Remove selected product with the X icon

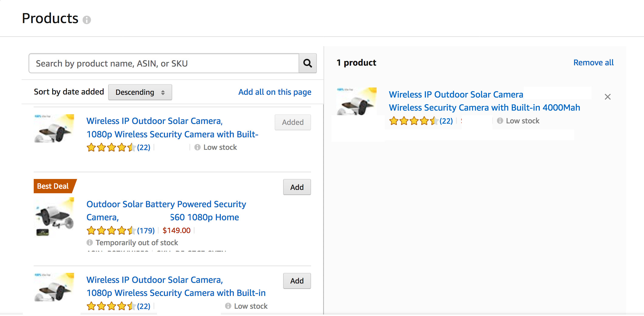coord(608,97)
